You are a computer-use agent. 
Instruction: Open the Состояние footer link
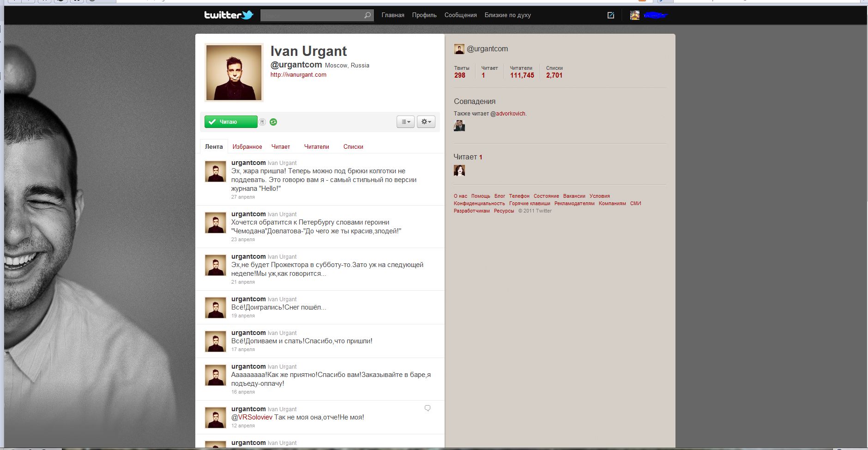[x=546, y=196]
